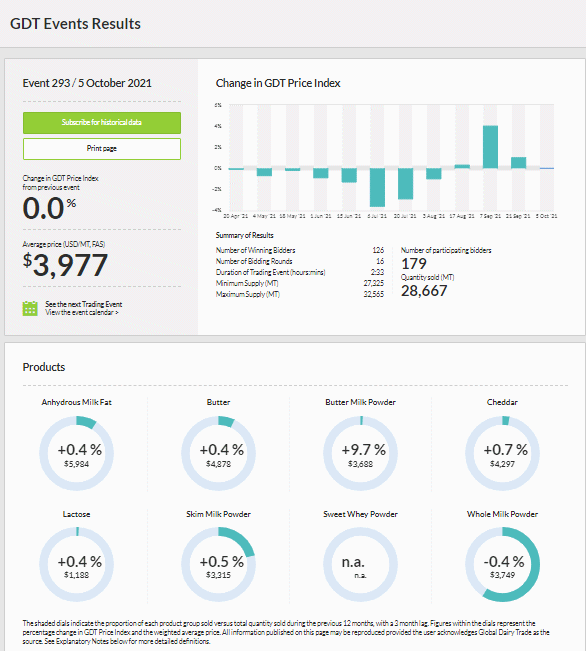Click the $3,749 price value
586x651 pixels.
503,575
